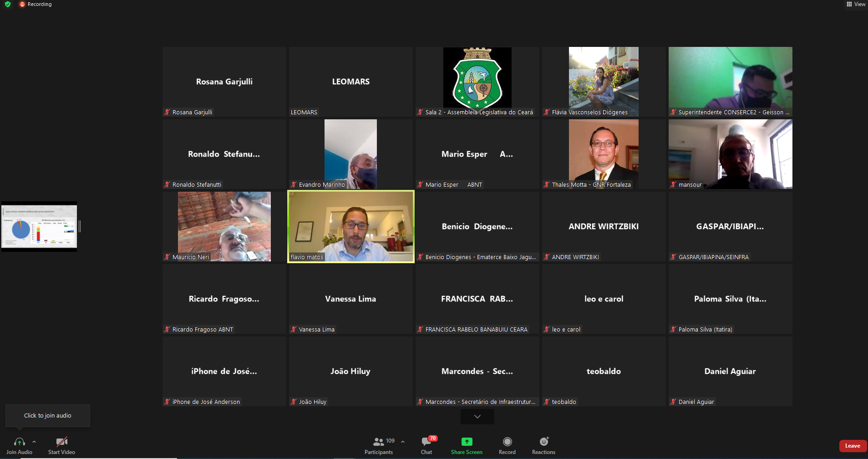Click muted mic icon on Daniel Aguiar tile
This screenshot has width=868, height=459.
[x=673, y=402]
